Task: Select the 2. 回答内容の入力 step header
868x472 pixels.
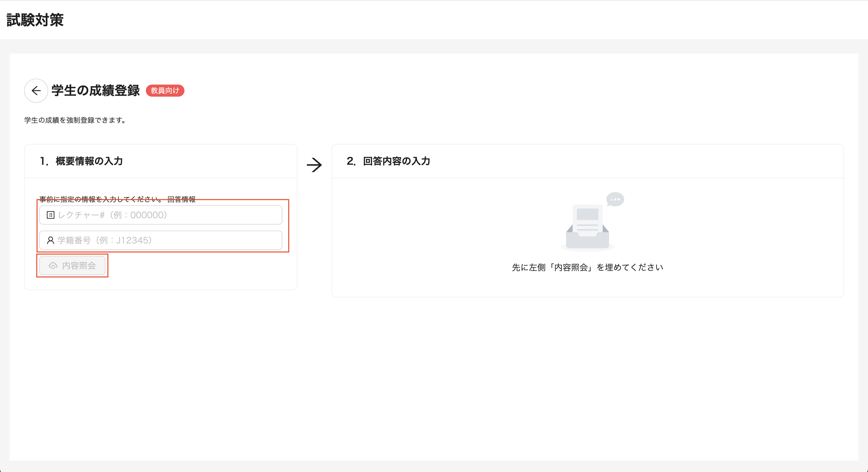Action: pos(388,161)
